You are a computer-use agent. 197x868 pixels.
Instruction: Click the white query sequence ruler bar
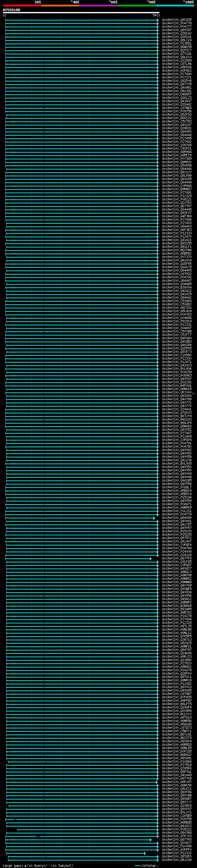pos(81,13)
